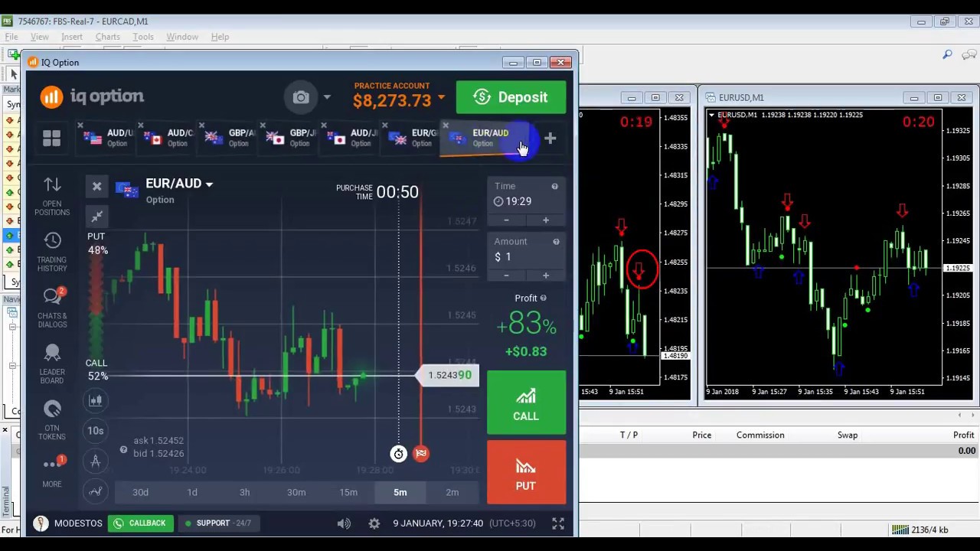Close the AUD/USD asset tab
Viewport: 980px width, 551px height.
pyautogui.click(x=80, y=126)
